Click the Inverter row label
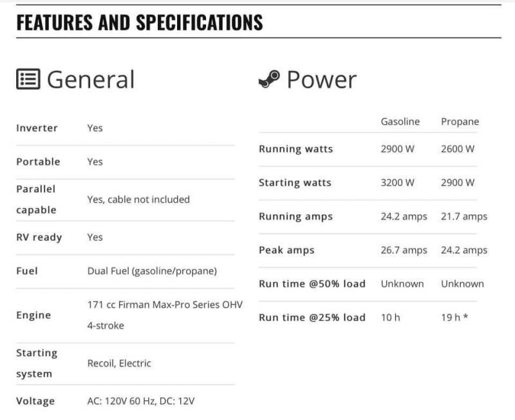The height and width of the screenshot is (420, 515). [x=37, y=128]
